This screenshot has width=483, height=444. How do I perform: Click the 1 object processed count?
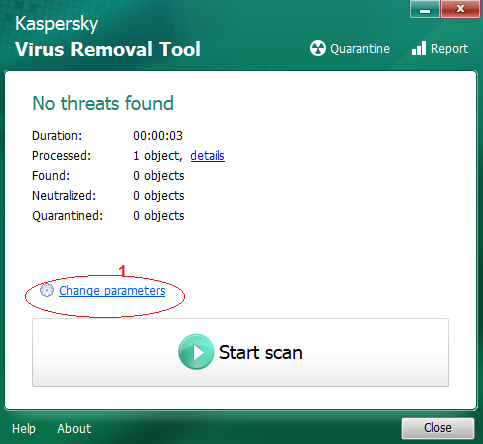158,156
